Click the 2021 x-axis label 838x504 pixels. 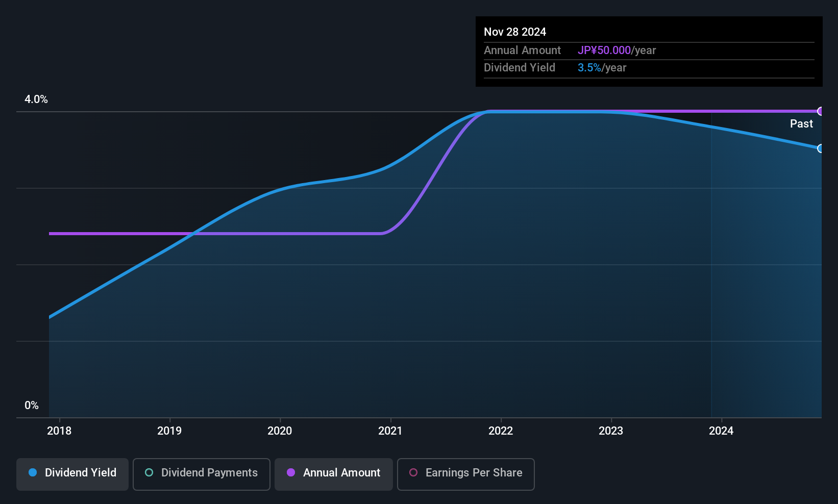point(390,431)
